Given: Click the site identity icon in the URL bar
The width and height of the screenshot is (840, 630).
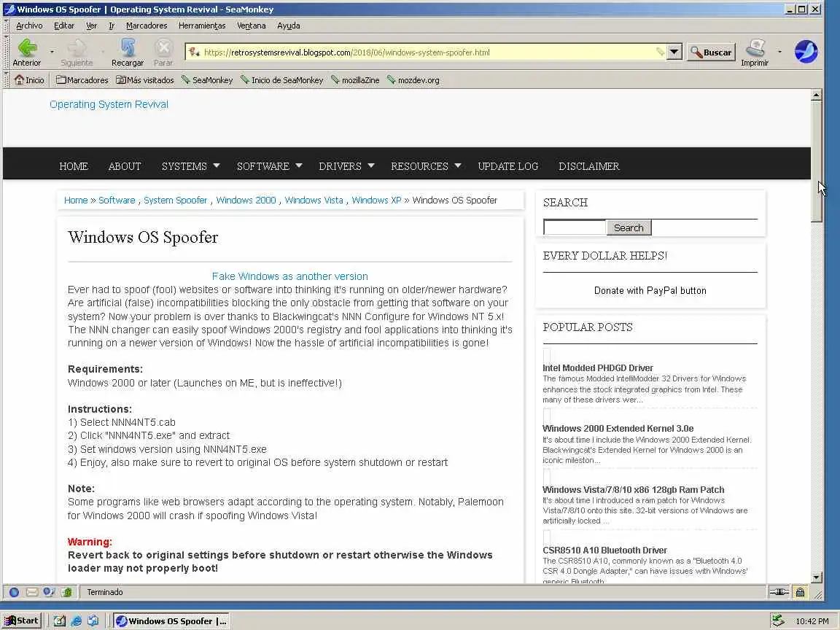Looking at the screenshot, I should (x=194, y=52).
